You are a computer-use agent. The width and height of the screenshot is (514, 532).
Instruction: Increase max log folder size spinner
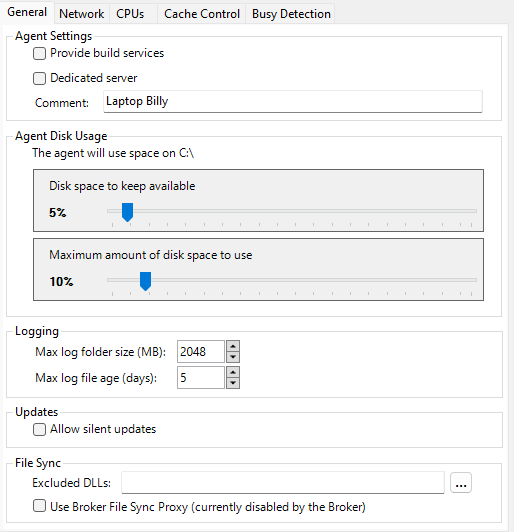(x=233, y=346)
